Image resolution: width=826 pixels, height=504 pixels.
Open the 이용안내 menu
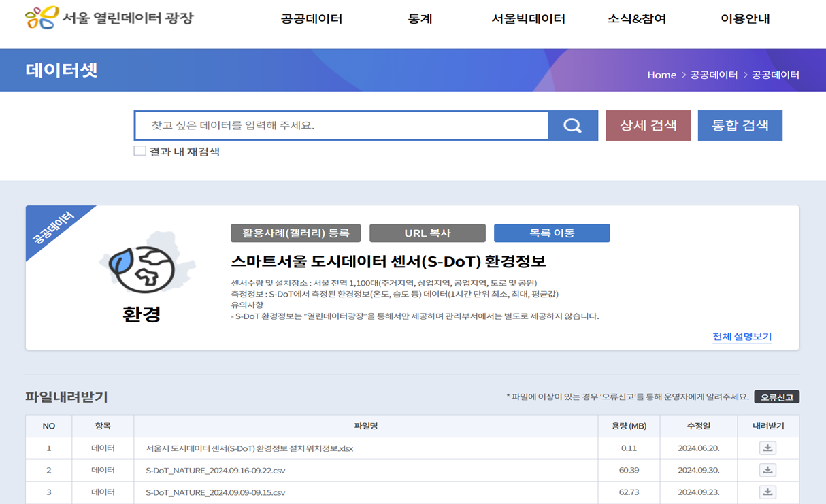(745, 19)
